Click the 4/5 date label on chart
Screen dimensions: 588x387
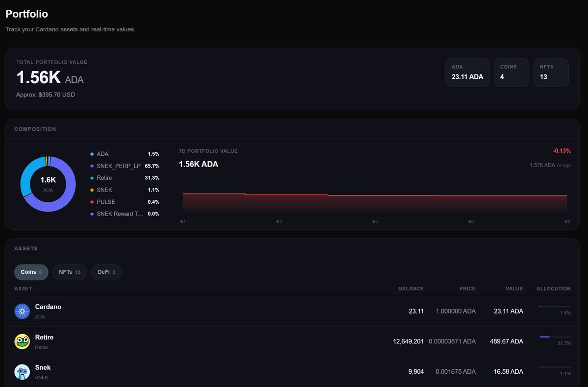pos(375,222)
